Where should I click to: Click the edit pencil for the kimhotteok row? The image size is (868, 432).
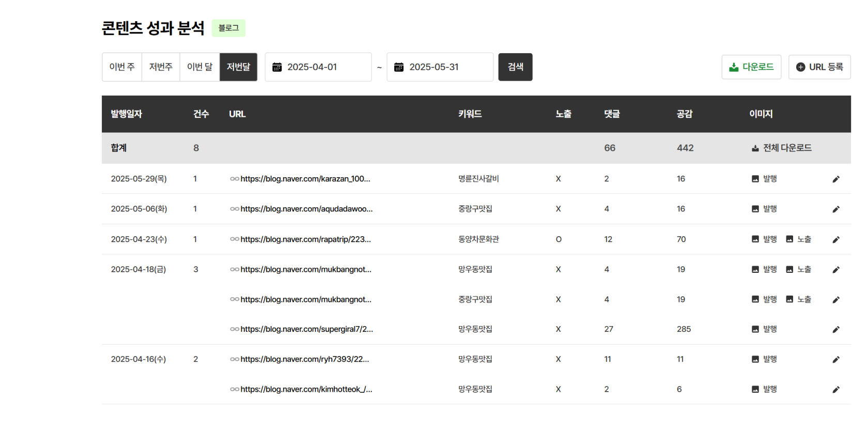pyautogui.click(x=836, y=390)
